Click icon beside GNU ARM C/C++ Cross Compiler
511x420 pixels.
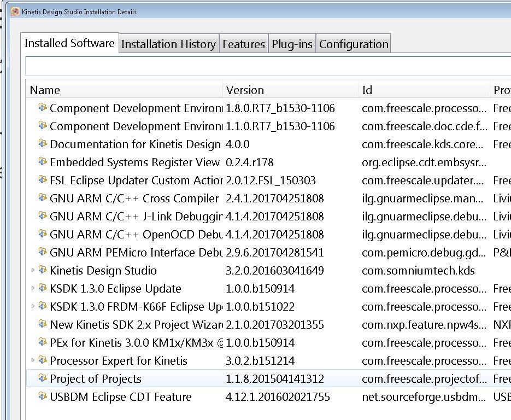(43, 197)
